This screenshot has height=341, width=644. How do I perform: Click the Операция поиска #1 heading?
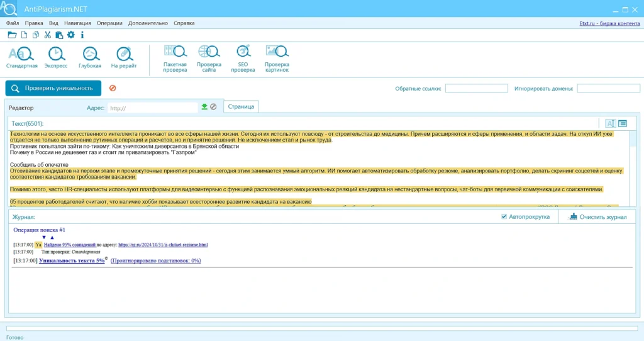[x=39, y=230]
